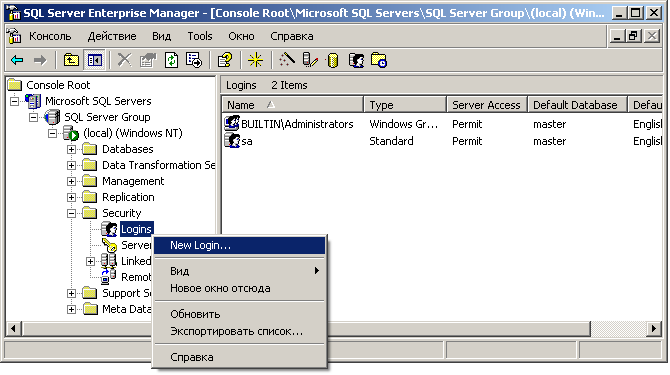
Task: Click horizontal scrollbar left arrow
Action: pos(13,328)
